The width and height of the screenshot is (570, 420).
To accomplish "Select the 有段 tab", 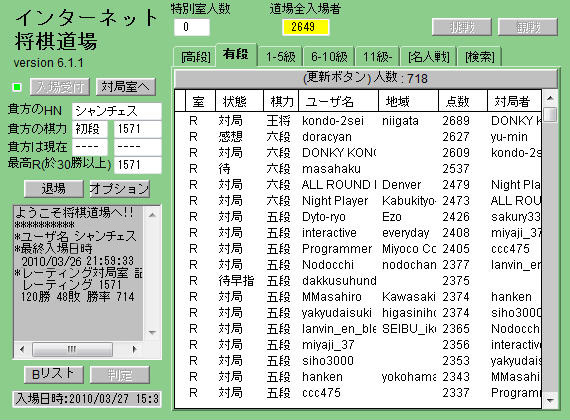I will tap(236, 55).
